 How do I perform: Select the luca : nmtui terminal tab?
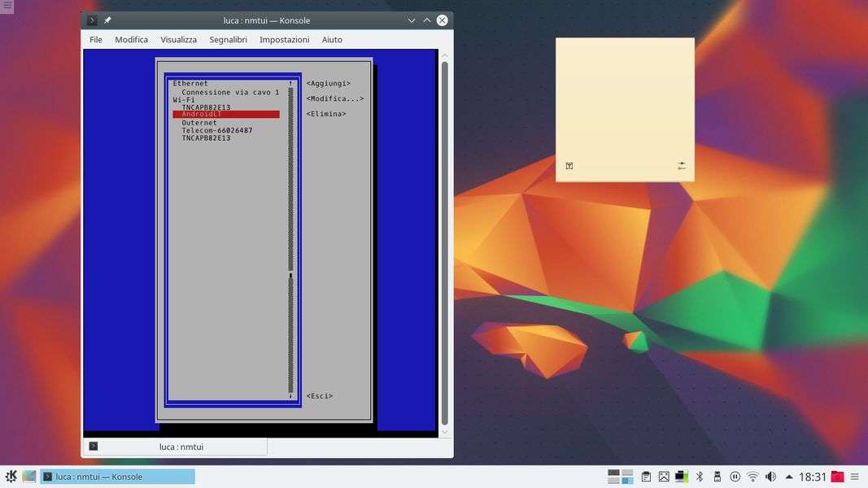coord(181,447)
